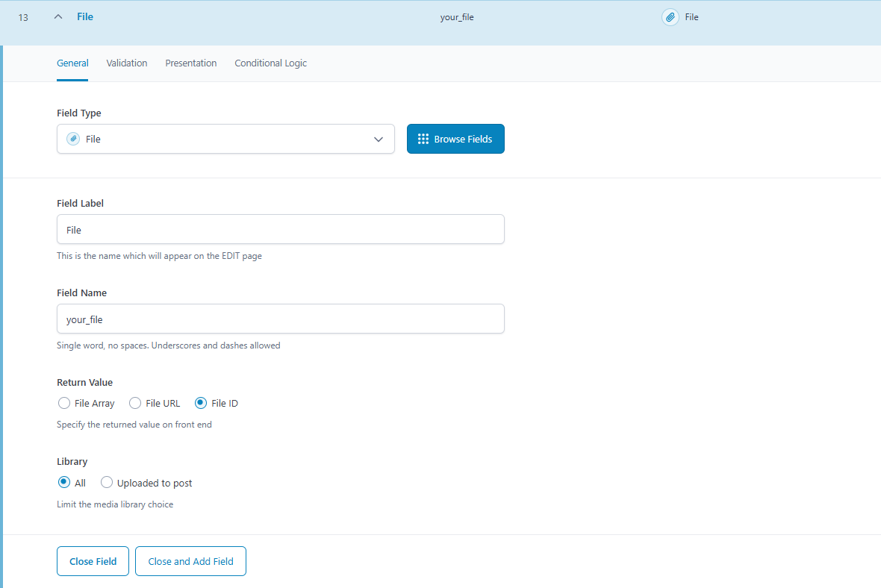Select File Array return value
The height and width of the screenshot is (588, 881).
64,403
